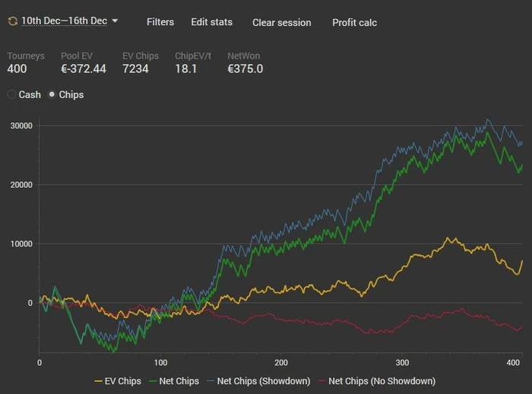Open the 10th Dec—16th Dec date selector
The image size is (532, 394).
(64, 21)
